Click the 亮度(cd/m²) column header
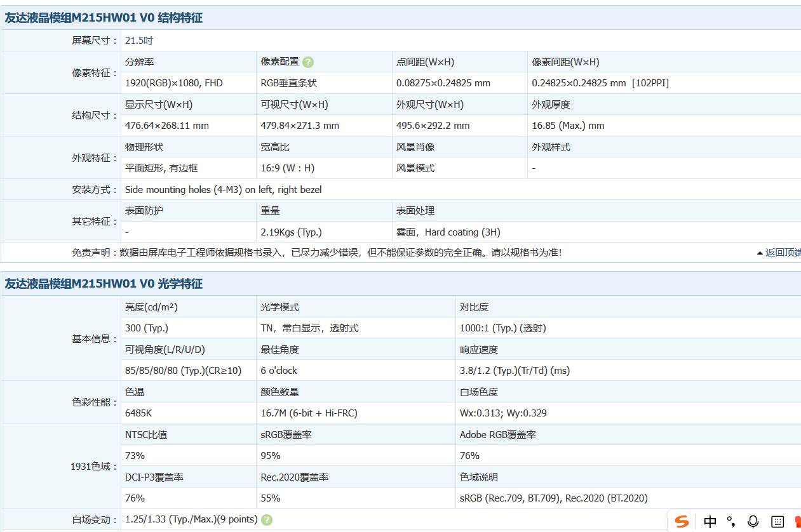801x532 pixels. pos(151,307)
